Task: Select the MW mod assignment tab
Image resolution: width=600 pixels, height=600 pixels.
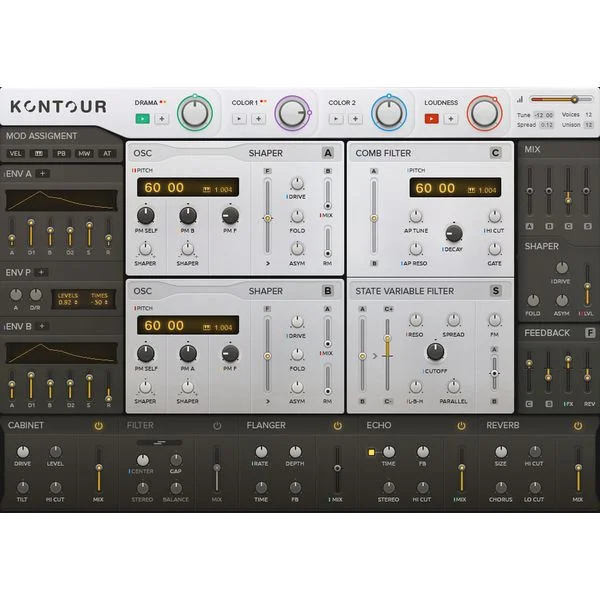Action: pos(84,153)
